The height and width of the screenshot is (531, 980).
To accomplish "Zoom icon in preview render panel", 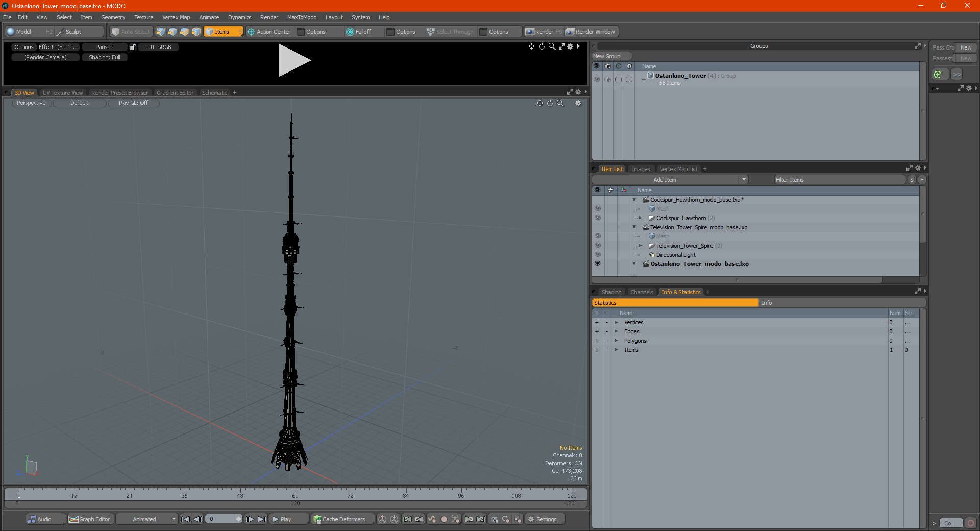I will pos(552,46).
